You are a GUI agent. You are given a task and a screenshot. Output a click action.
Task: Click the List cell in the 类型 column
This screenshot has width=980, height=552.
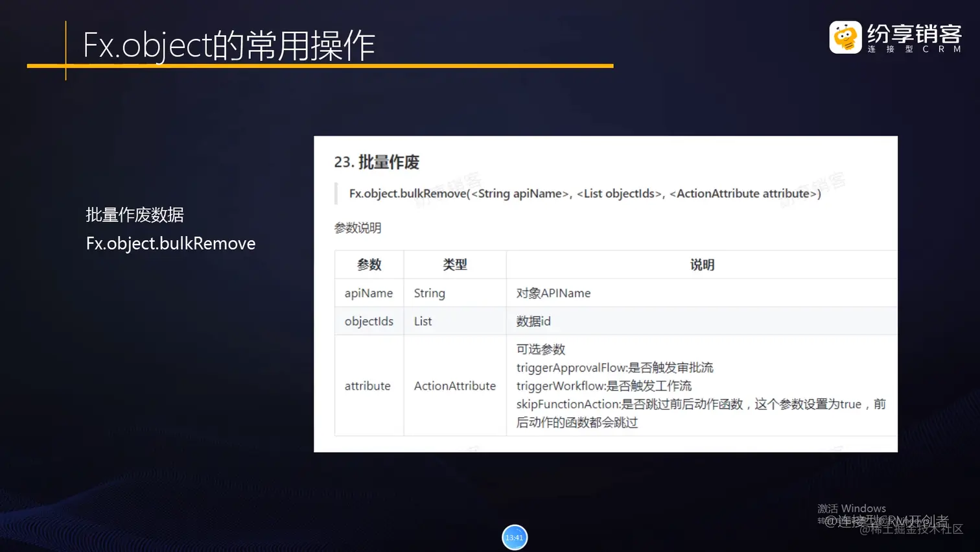tap(455, 321)
